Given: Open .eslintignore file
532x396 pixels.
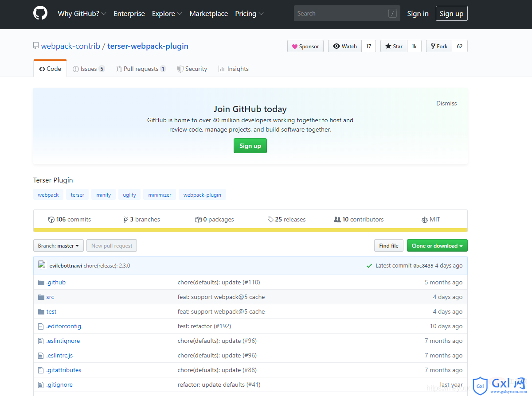Looking at the screenshot, I should pos(63,341).
